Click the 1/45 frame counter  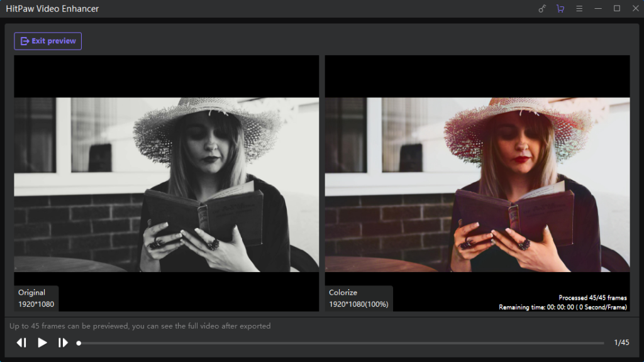[621, 343]
